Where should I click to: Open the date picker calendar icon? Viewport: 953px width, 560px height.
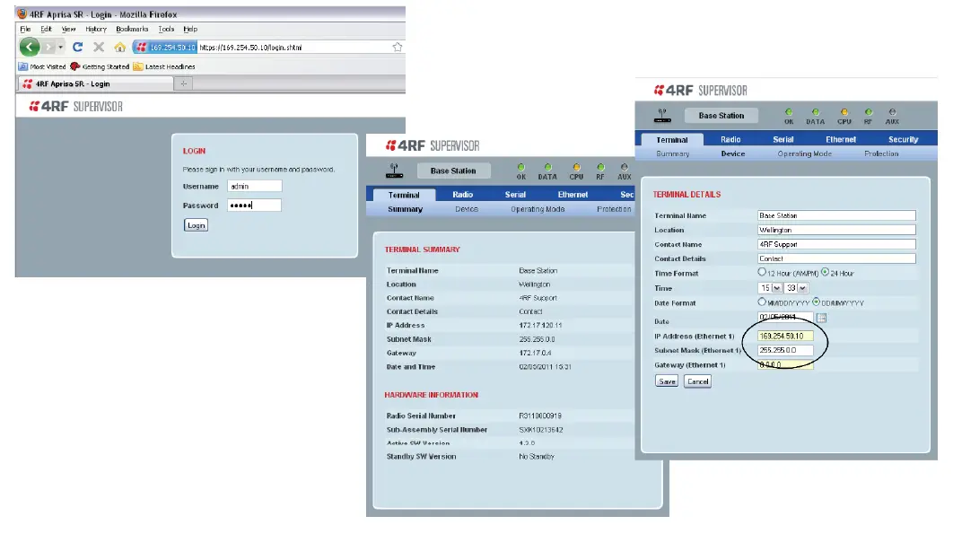(821, 318)
